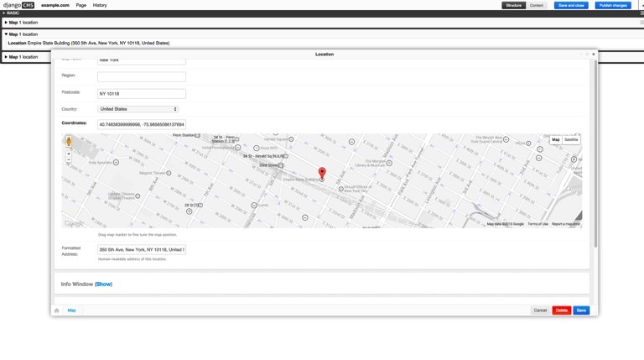
Task: Click the 33rd Street station icon
Action: (x=281, y=165)
